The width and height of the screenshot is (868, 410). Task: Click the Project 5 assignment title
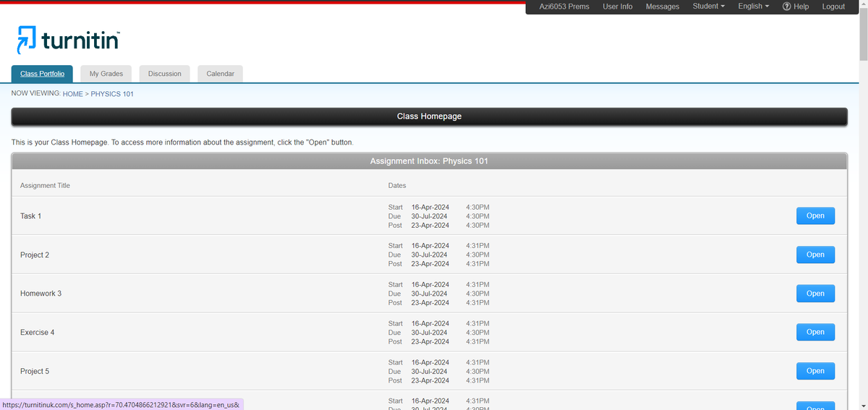click(35, 372)
